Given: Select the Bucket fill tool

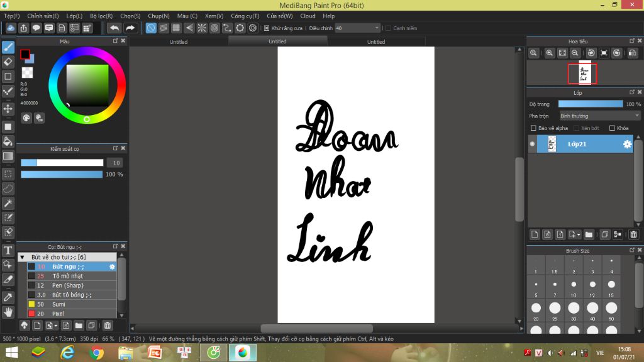Looking at the screenshot, I should click(8, 141).
